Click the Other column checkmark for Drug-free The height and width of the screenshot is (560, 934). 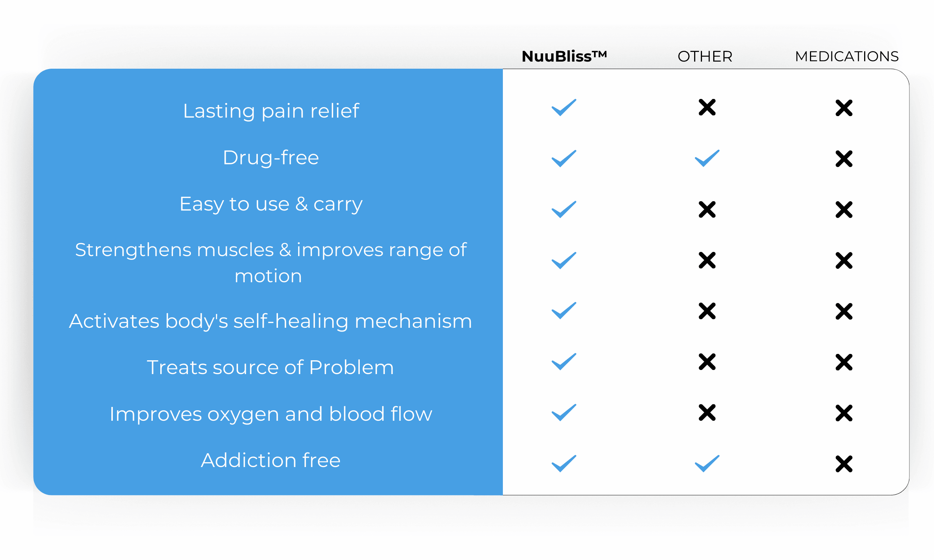[707, 159]
